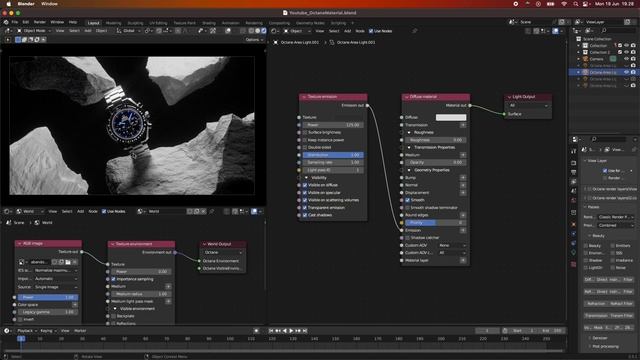Click the select box tool icon in the viewport
The height and width of the screenshot is (360, 640).
click(x=18, y=40)
